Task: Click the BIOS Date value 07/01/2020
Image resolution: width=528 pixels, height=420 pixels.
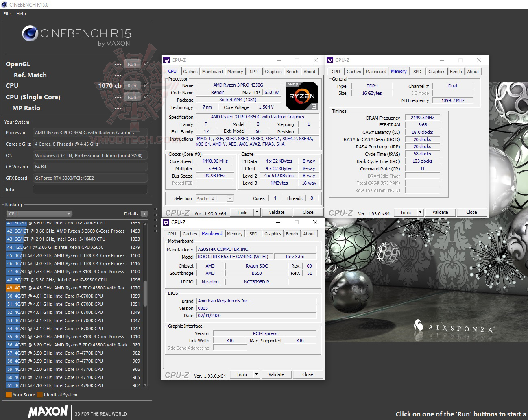Action: [257, 316]
